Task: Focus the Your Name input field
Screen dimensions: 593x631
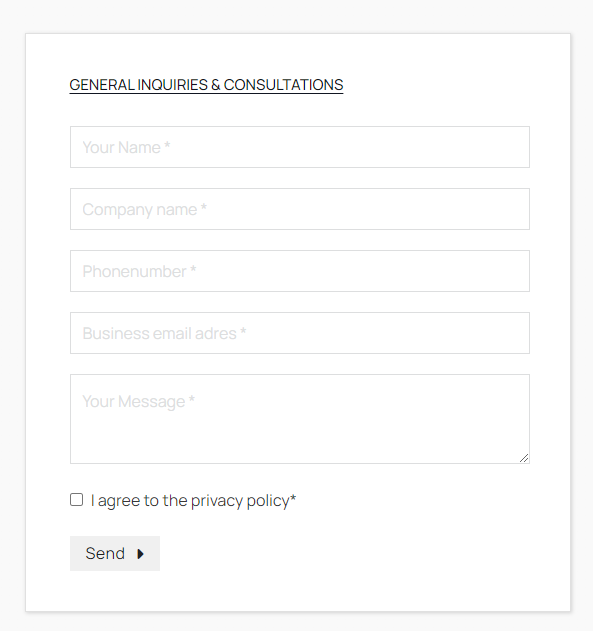Action: tap(300, 147)
